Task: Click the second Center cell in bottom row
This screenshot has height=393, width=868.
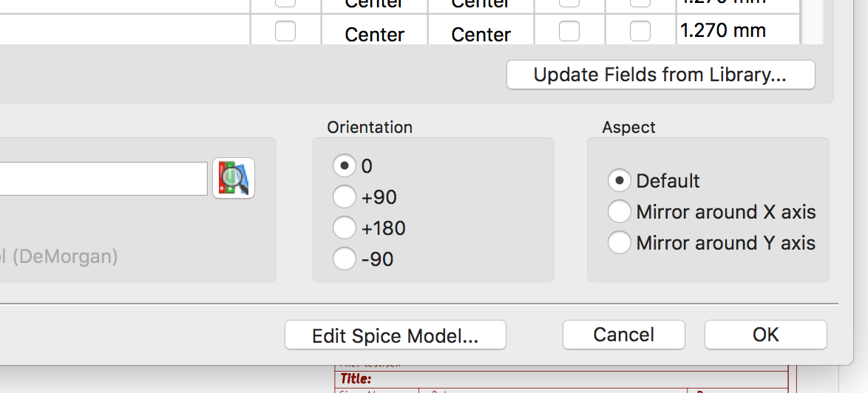Action: [x=481, y=35]
